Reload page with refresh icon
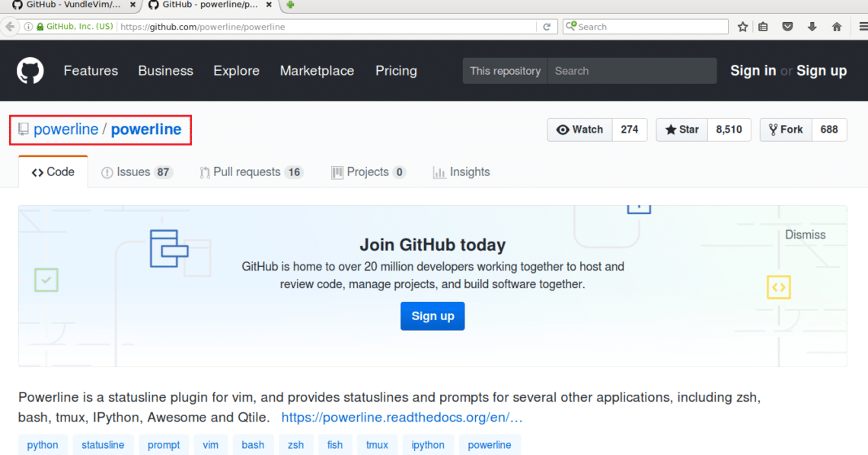Screen dimensions: 868x455 click(547, 27)
